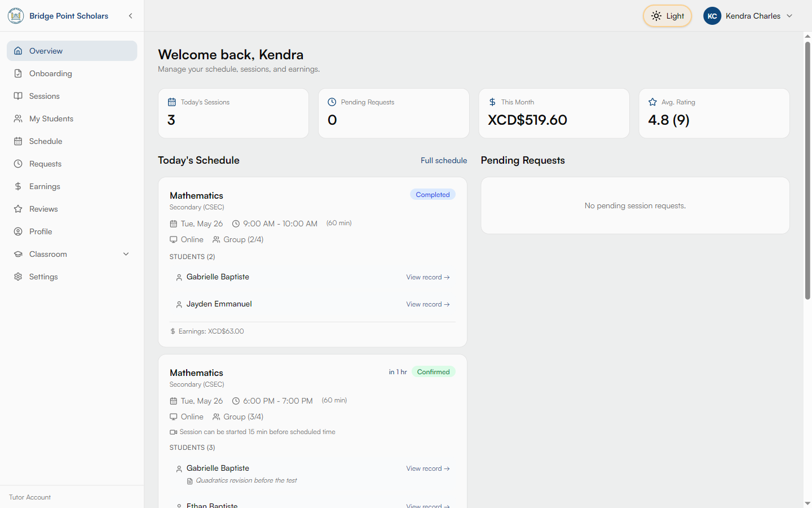812x508 pixels.
Task: Click the group icon next to Group (3/4)
Action: 217,417
